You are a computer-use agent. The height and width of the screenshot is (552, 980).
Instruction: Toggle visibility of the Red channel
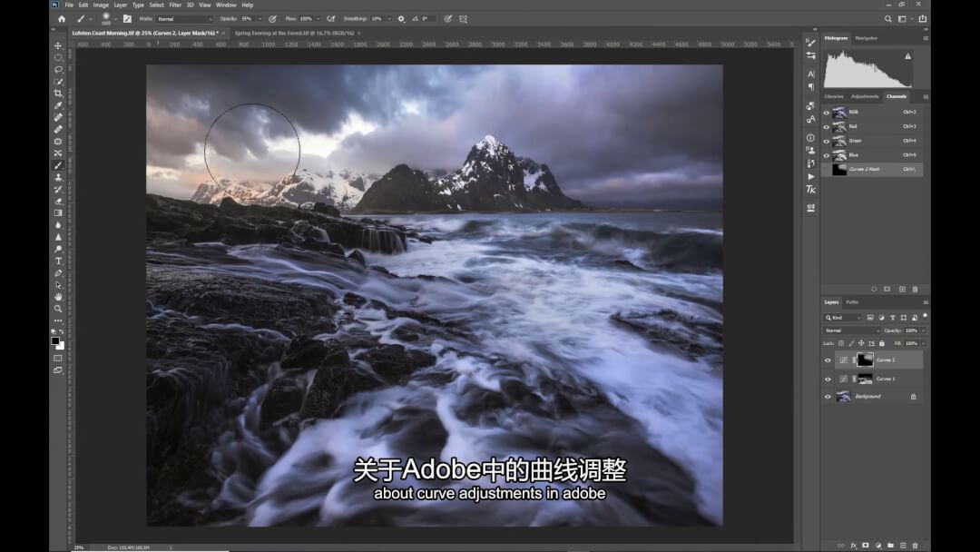(827, 127)
